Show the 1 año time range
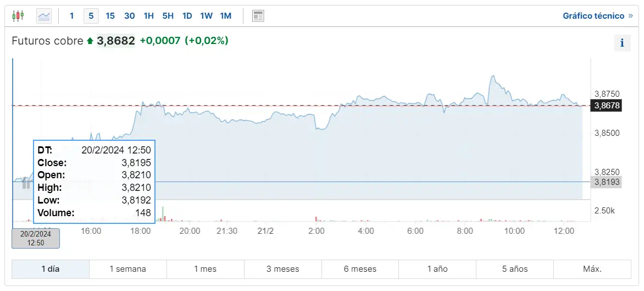The height and width of the screenshot is (291, 644). point(437,269)
